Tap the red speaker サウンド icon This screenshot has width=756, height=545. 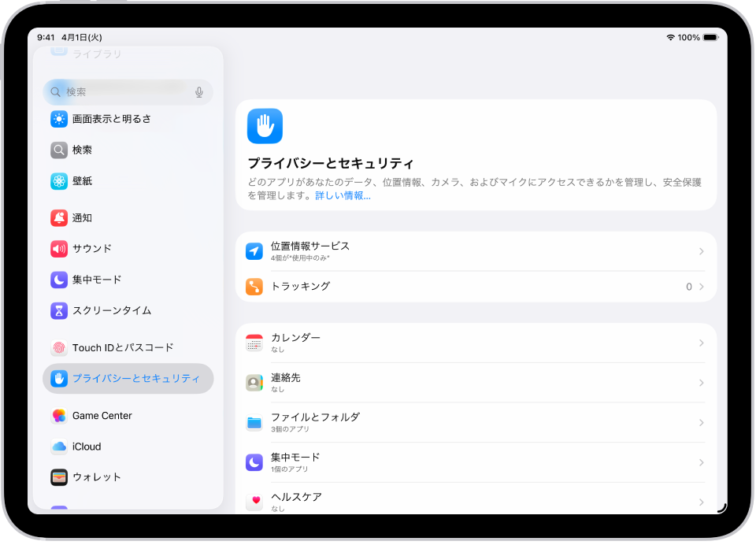(58, 249)
